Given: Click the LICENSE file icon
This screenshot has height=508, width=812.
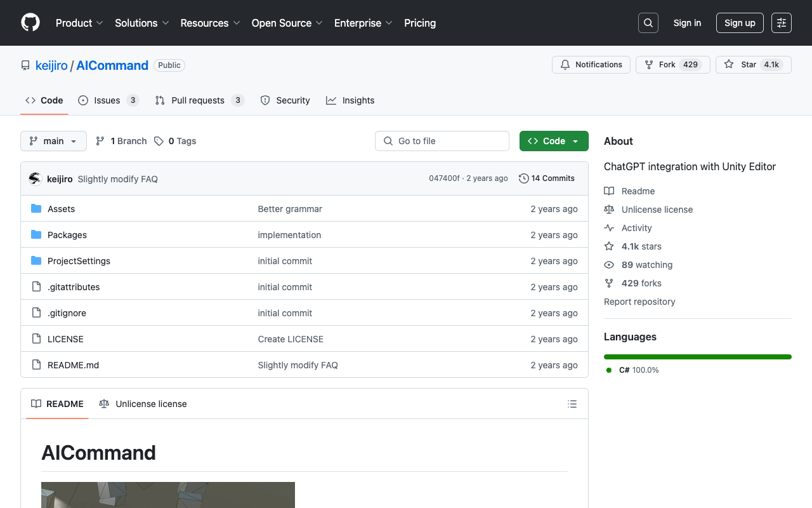Looking at the screenshot, I should tap(36, 339).
